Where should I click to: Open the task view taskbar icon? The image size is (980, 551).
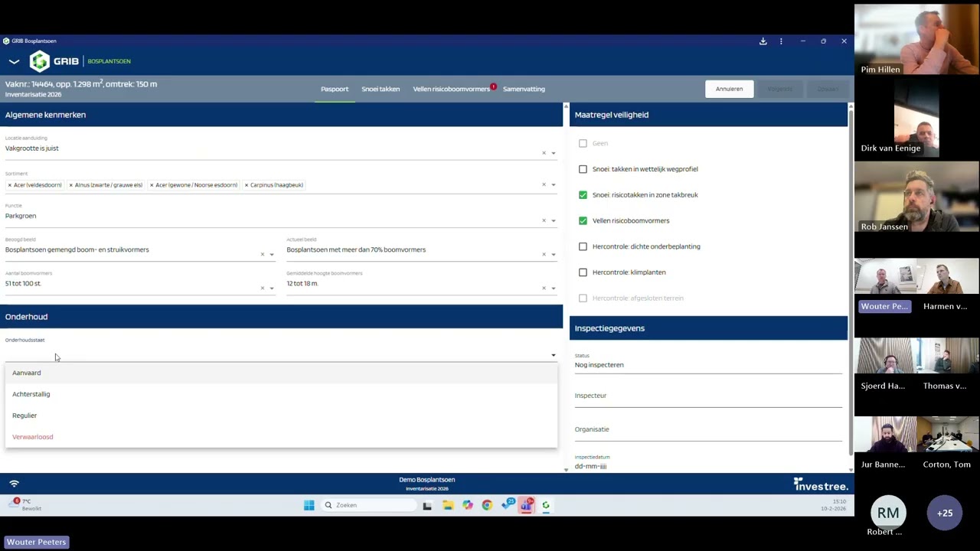(427, 505)
